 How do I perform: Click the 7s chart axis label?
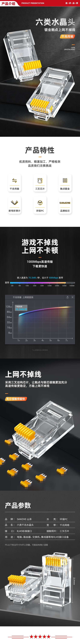coord(67,340)
